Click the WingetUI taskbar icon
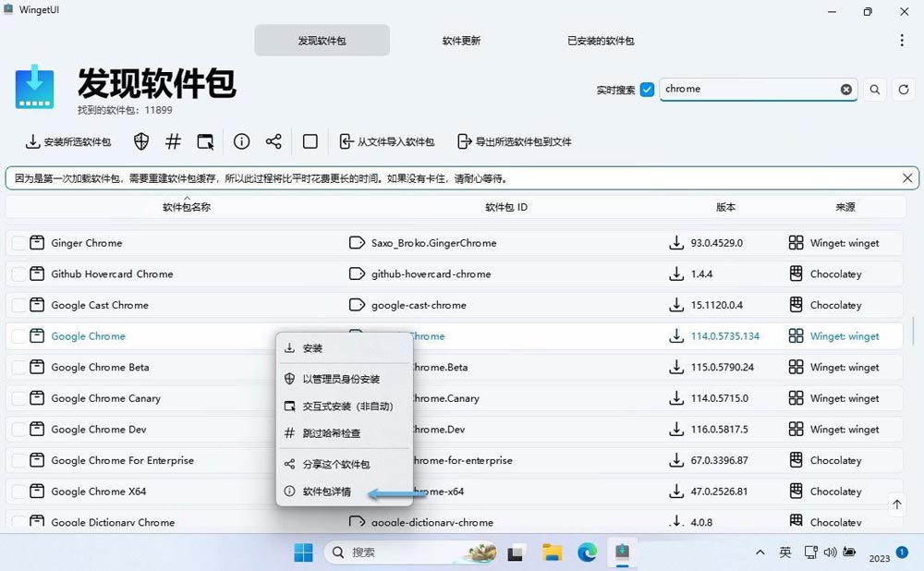 pyautogui.click(x=622, y=553)
